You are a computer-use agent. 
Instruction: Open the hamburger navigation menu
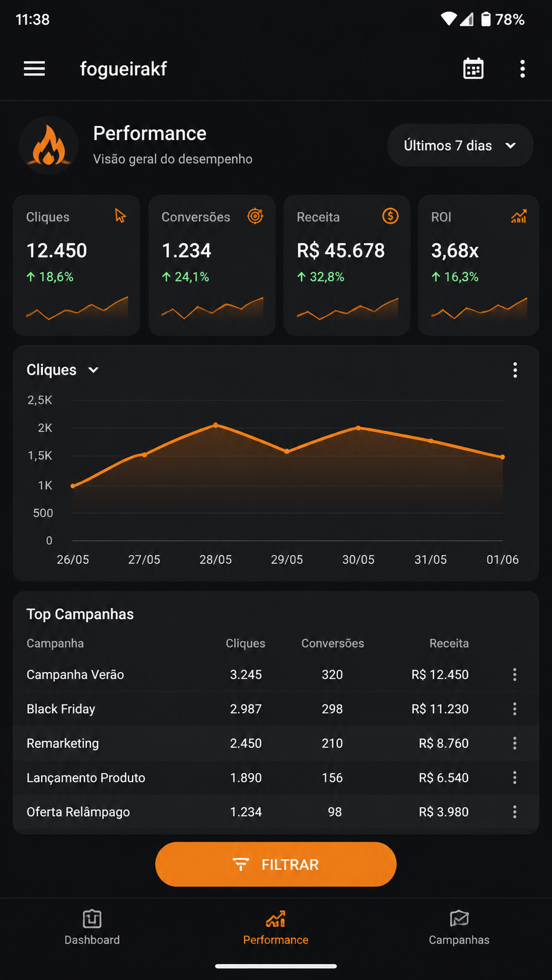(x=34, y=69)
